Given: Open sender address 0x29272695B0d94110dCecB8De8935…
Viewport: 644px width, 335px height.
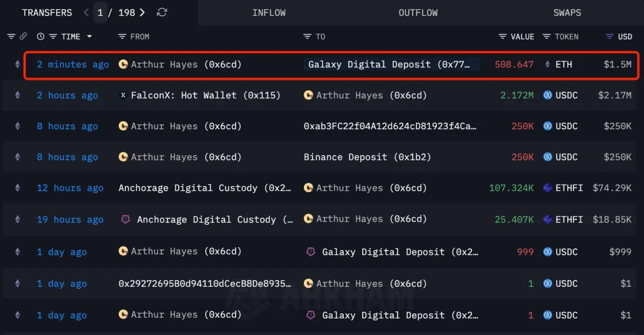Looking at the screenshot, I should tap(205, 284).
